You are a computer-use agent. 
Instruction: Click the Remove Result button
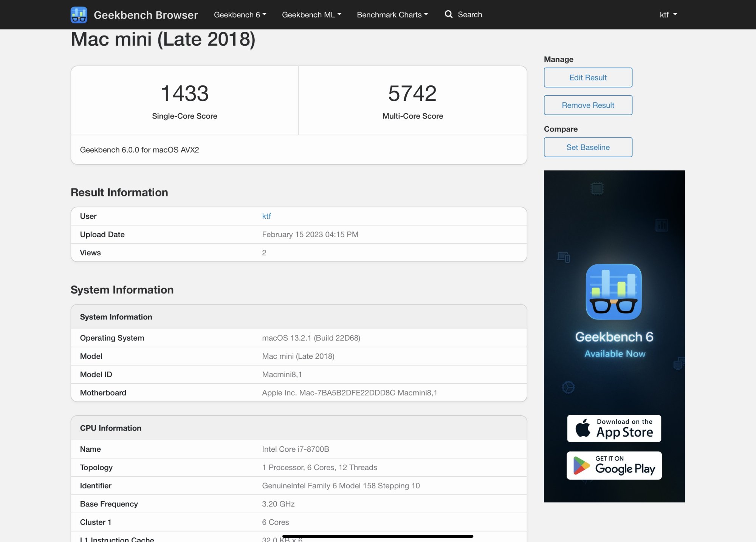(588, 105)
